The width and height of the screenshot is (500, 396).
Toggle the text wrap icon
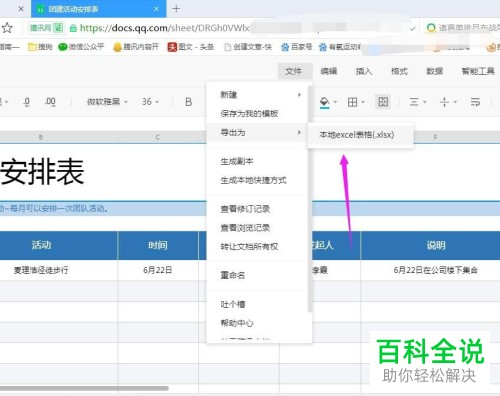(x=475, y=102)
